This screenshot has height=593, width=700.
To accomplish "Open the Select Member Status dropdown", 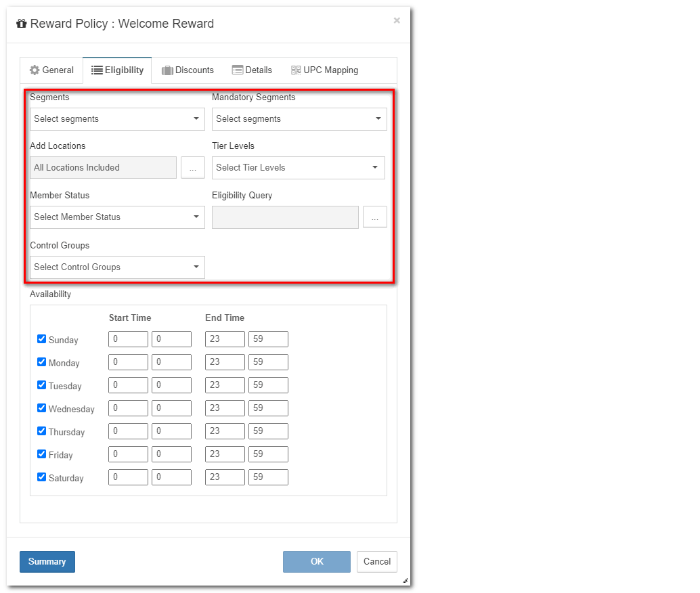I will 117,217.
